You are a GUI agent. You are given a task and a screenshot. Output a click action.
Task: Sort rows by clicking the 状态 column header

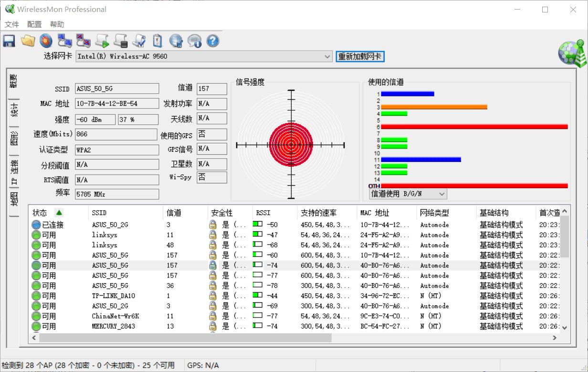45,213
